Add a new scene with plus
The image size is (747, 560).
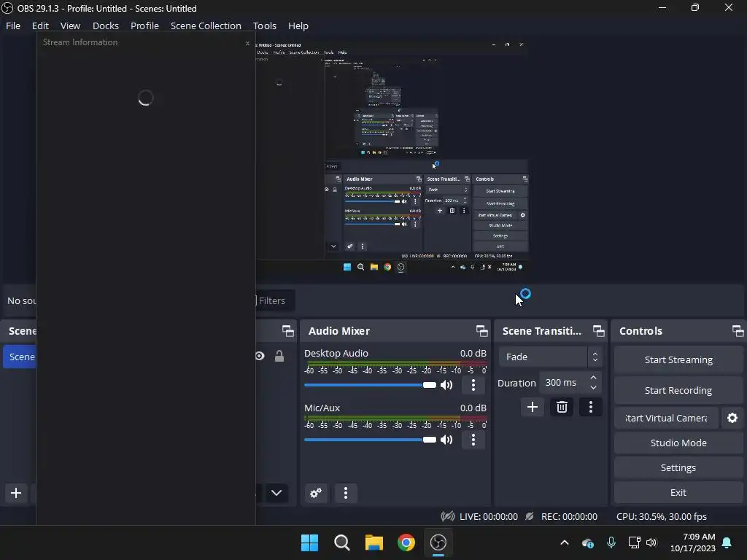coord(16,493)
